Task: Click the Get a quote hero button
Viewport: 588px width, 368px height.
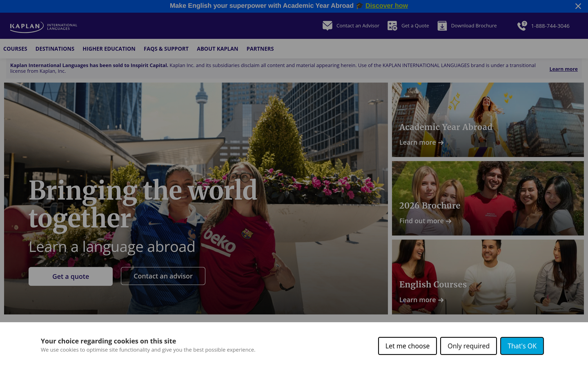Action: point(71,276)
